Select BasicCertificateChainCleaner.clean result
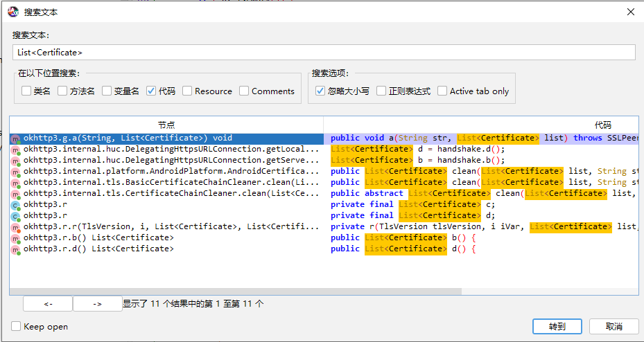Viewport: 644px width, 342px height. pyautogui.click(x=166, y=183)
